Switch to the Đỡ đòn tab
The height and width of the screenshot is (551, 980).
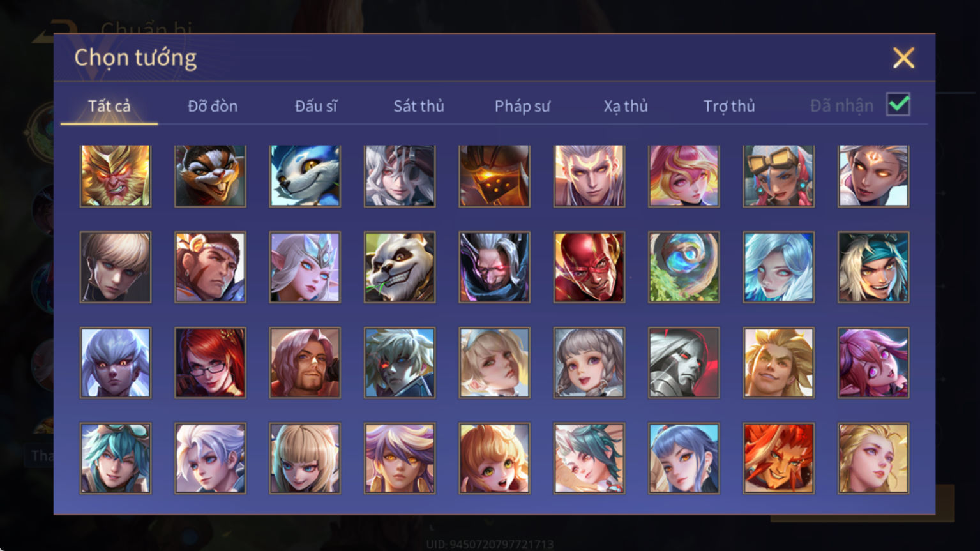(x=213, y=106)
